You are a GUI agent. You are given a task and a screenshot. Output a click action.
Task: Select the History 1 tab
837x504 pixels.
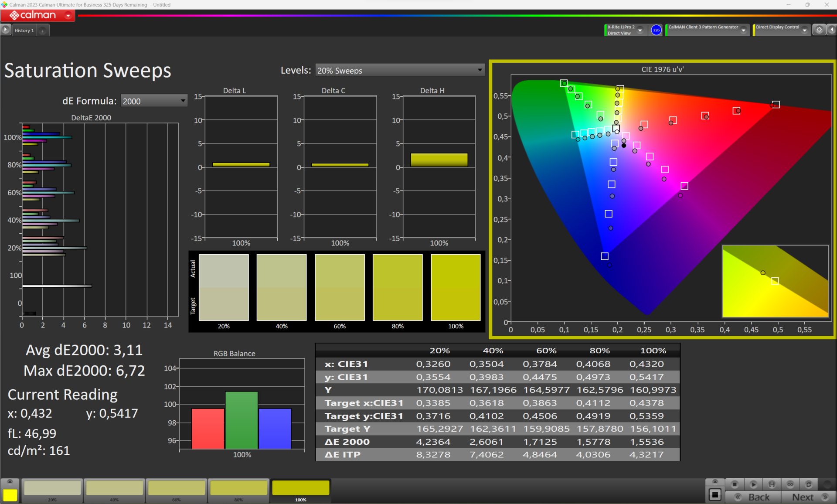tap(24, 31)
